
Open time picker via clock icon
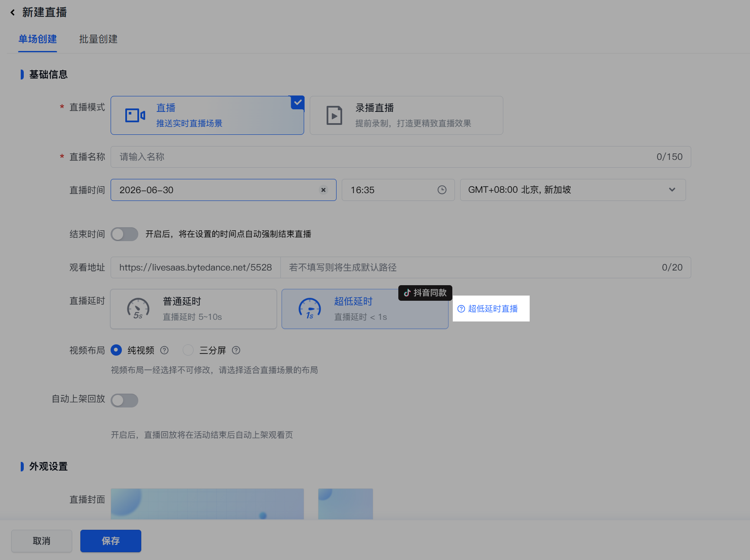point(442,190)
